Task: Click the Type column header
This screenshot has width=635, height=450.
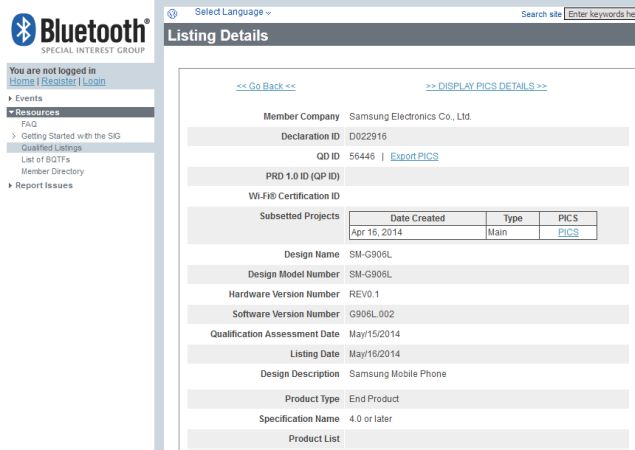Action: coord(513,218)
